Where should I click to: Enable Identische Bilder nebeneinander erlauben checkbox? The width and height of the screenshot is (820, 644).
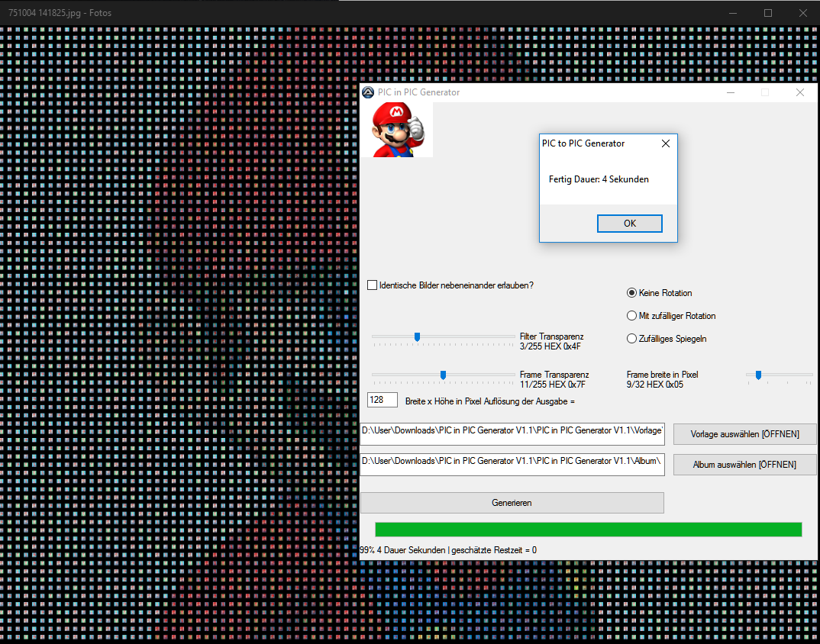coord(373,285)
